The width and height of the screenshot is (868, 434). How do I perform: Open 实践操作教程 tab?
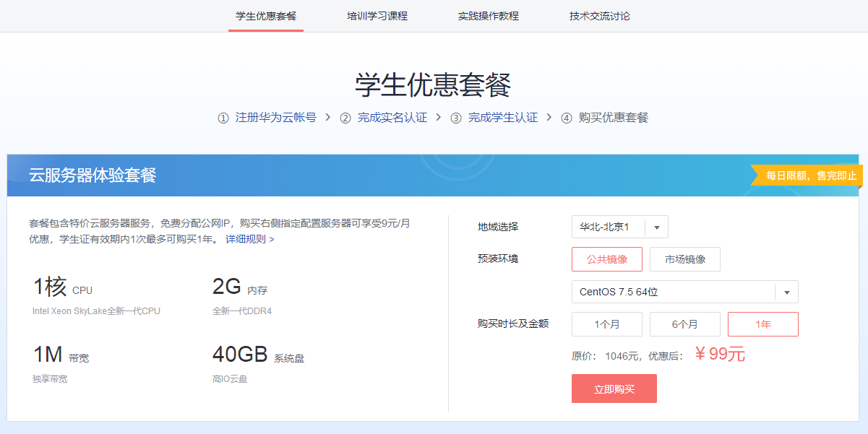pos(489,16)
